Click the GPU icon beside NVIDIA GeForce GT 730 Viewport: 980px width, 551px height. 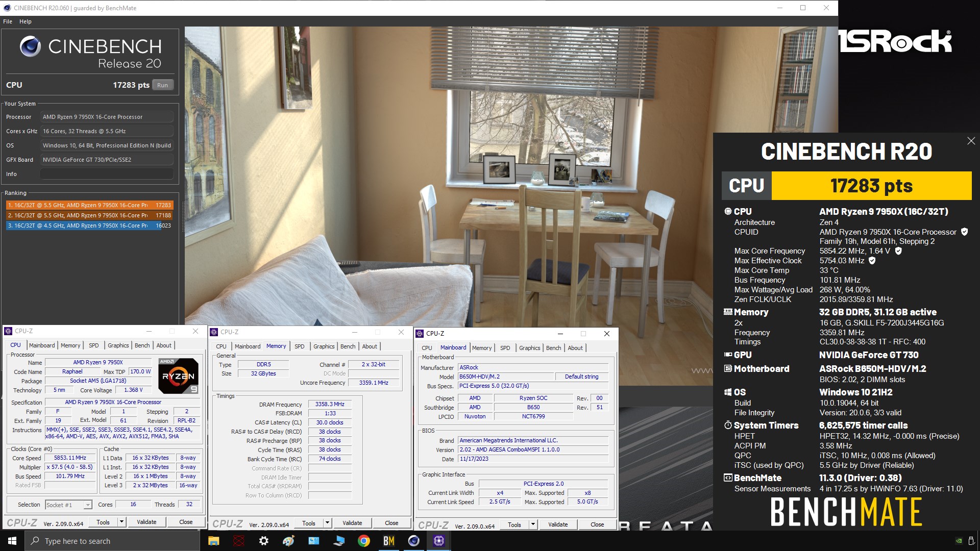(728, 355)
